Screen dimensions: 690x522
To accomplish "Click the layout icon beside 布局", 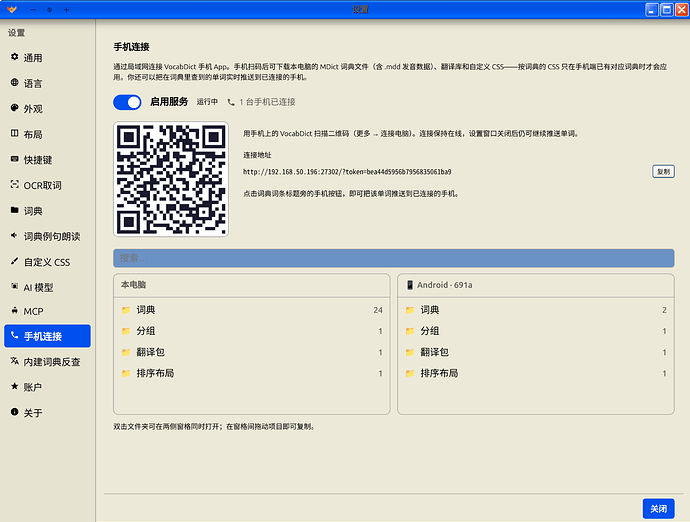I will [15, 133].
